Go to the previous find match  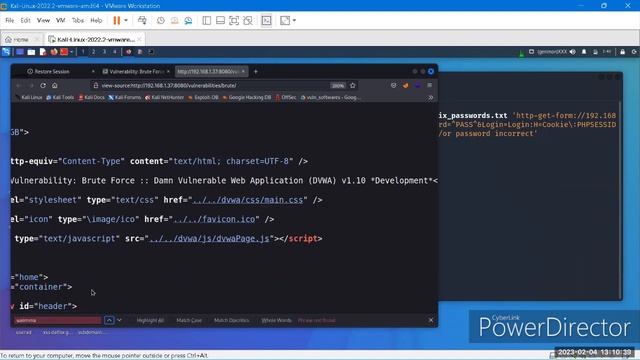click(109, 320)
